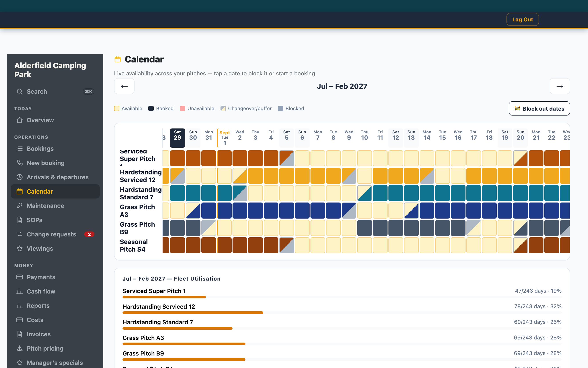Click the Sun 20 date header
This screenshot has height=368, width=588.
click(x=521, y=138)
